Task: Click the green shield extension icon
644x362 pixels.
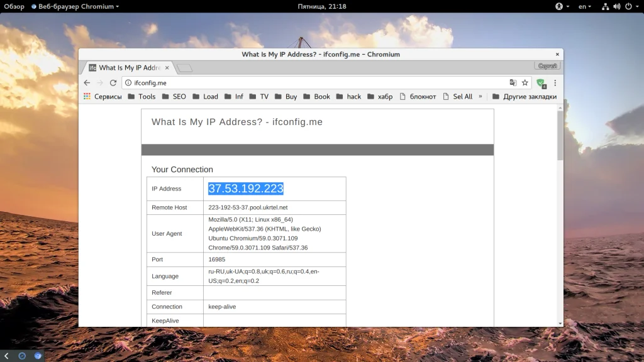Action: click(541, 84)
